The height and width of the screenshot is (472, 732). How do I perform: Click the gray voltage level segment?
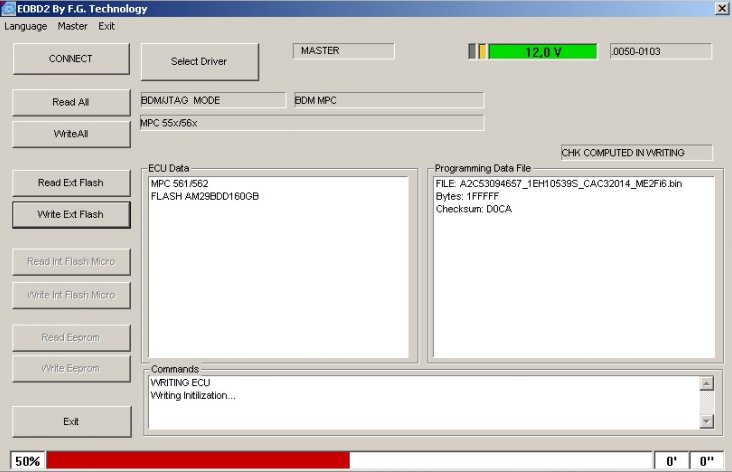click(472, 52)
